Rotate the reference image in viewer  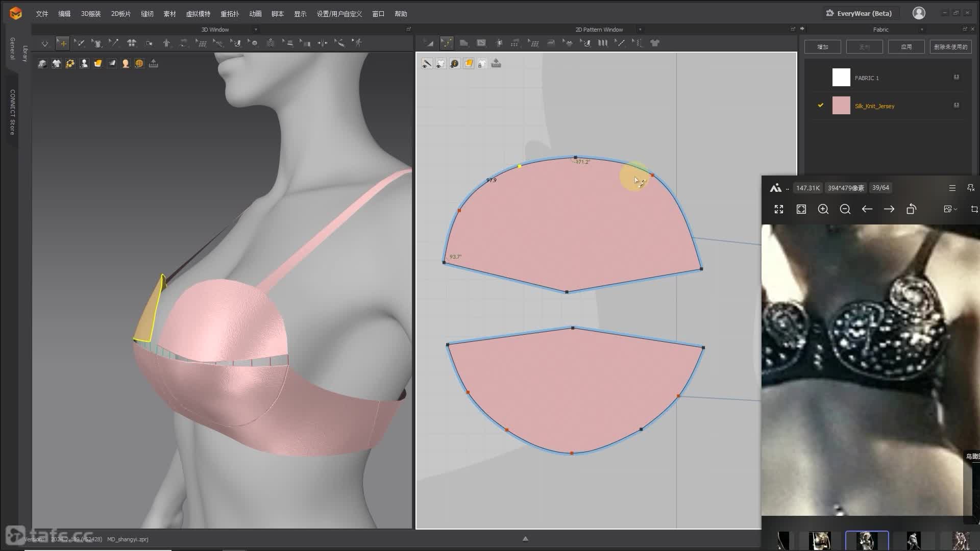pos(911,209)
